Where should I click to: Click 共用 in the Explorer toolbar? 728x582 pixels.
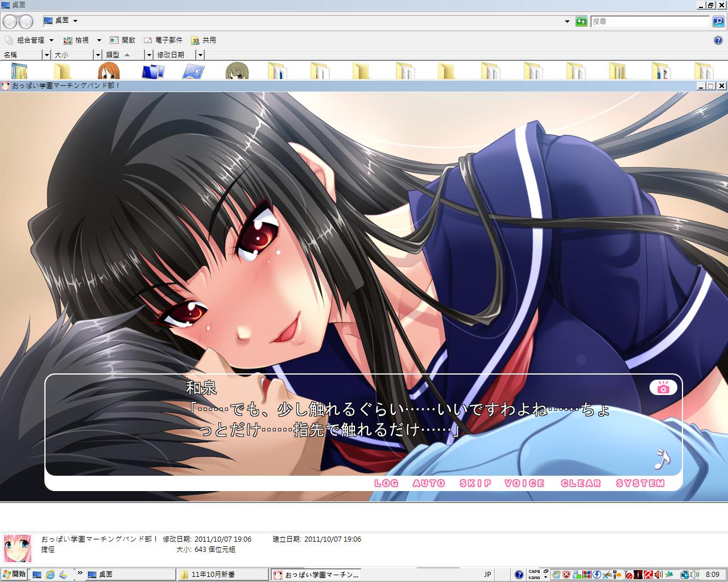[x=204, y=40]
